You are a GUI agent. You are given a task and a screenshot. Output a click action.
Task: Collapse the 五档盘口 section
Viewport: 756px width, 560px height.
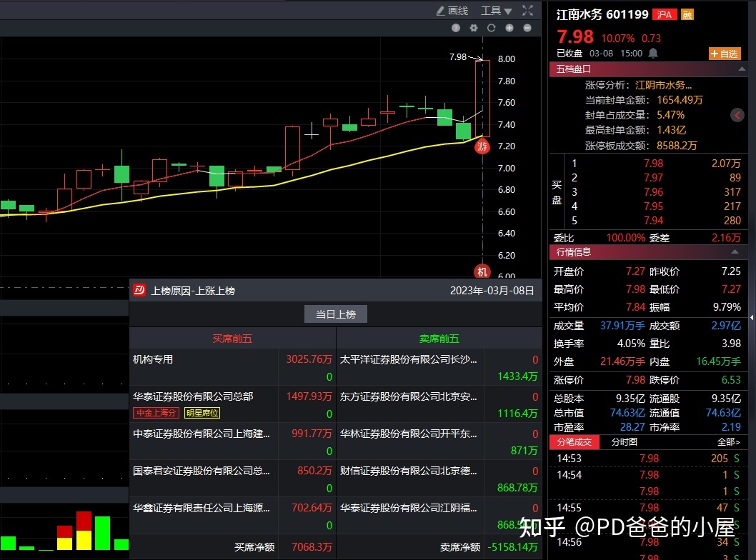point(734,69)
